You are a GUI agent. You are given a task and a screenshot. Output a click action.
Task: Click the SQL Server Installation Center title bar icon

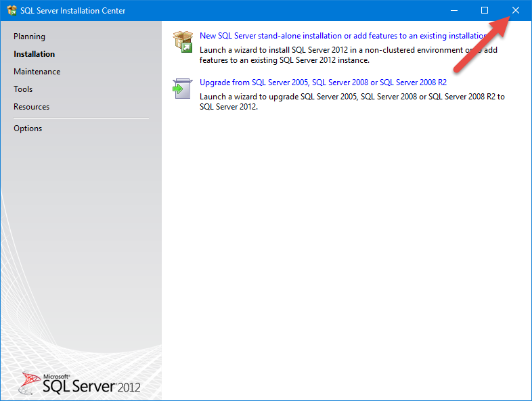(x=11, y=10)
